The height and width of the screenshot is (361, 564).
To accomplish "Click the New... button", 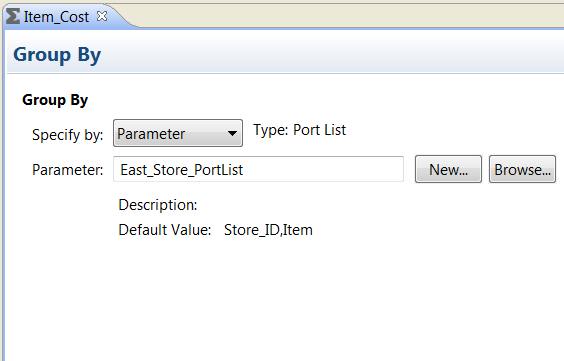I will pyautogui.click(x=448, y=169).
